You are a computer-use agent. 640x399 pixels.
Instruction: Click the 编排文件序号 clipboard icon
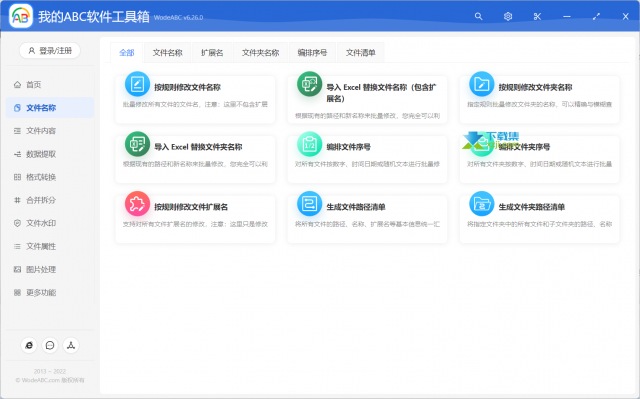click(309, 144)
